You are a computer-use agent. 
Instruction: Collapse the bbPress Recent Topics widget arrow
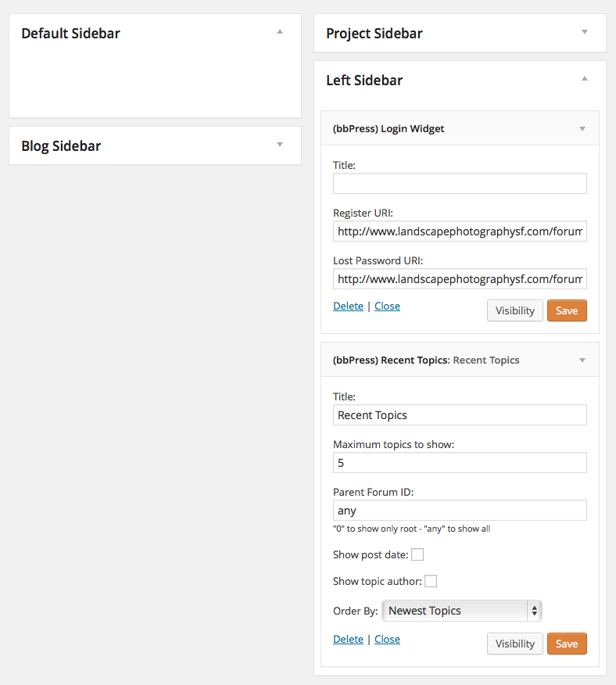click(582, 360)
